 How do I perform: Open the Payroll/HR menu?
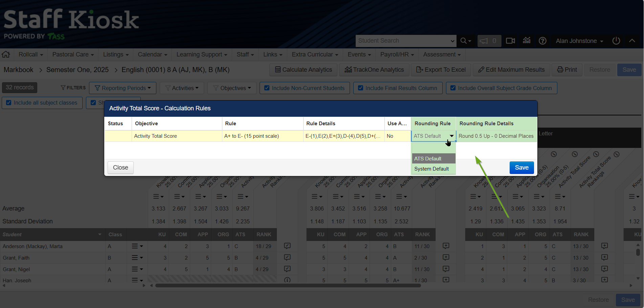[397, 54]
